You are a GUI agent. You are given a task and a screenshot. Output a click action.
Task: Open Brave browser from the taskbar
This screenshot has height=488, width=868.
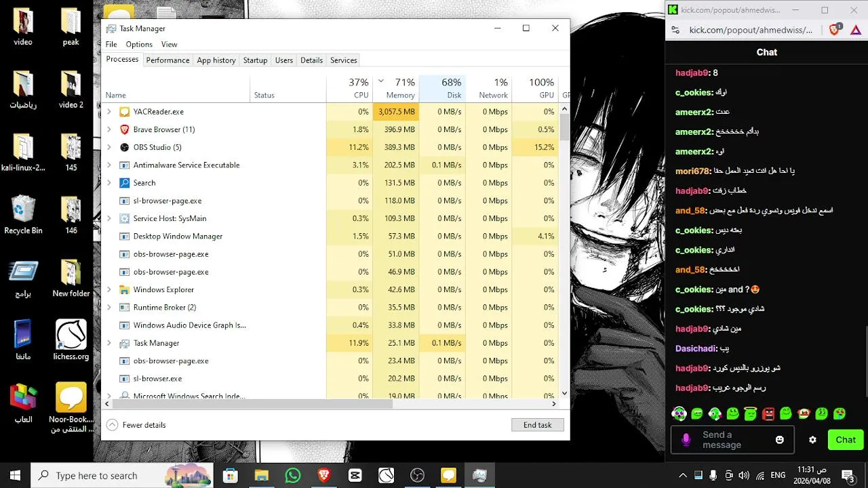click(324, 475)
